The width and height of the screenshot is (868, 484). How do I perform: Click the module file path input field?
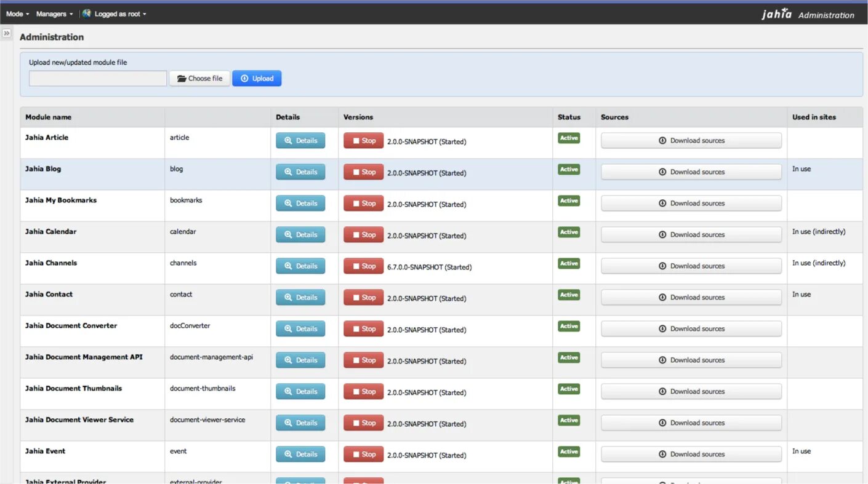click(98, 78)
